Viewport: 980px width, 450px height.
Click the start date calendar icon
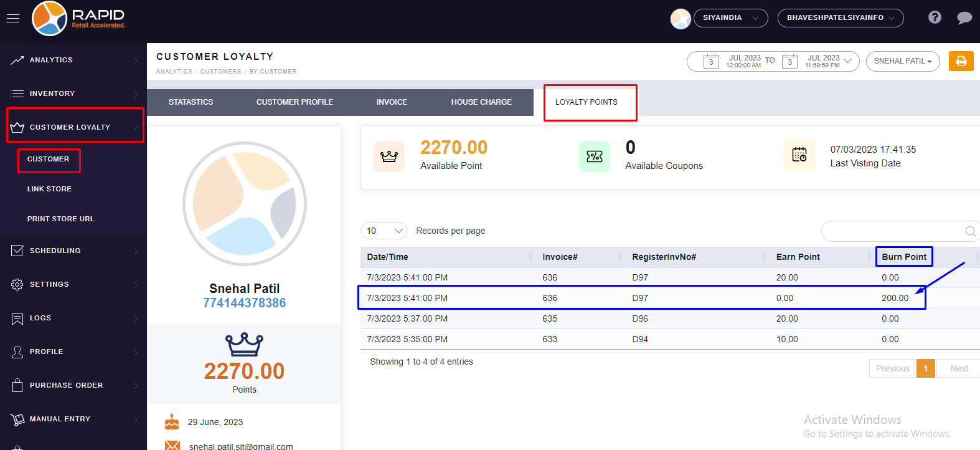711,62
